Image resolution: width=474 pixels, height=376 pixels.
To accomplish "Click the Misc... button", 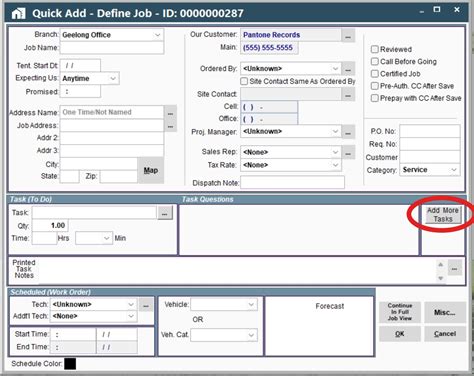I will [445, 312].
